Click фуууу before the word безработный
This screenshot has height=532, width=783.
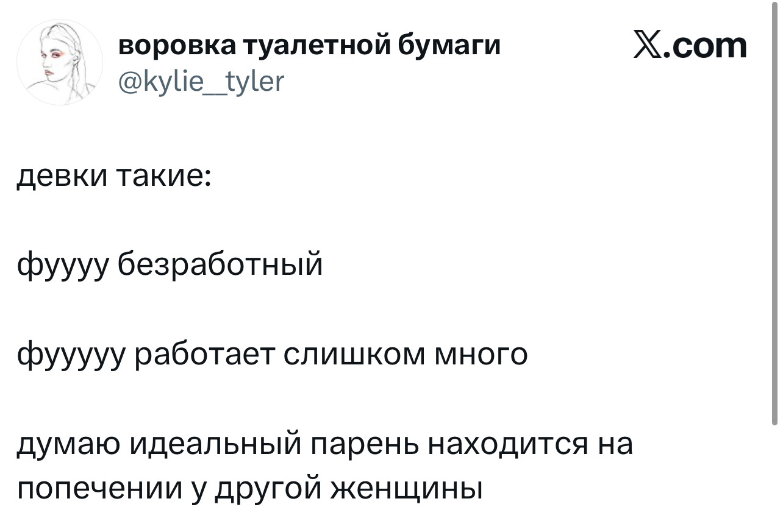(62, 266)
